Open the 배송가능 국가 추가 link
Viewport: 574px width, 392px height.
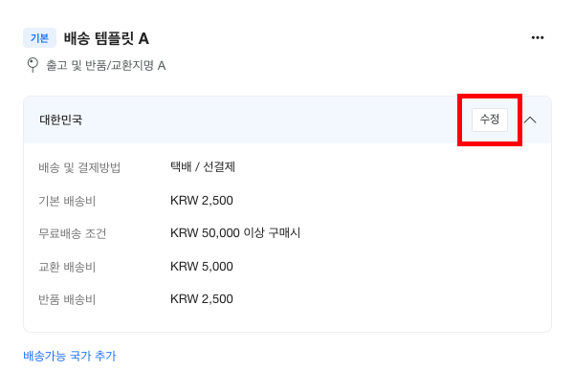(69, 356)
